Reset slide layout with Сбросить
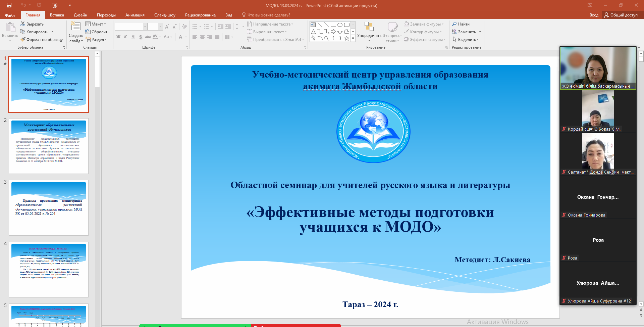The image size is (644, 327). [x=97, y=32]
